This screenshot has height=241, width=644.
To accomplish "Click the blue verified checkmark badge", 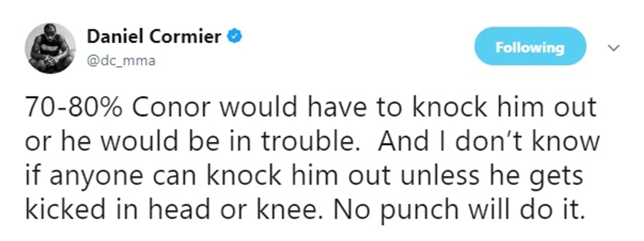I will coord(234,37).
